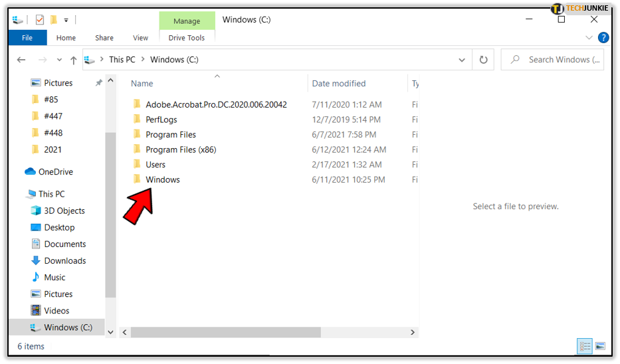Navigate back with the Back arrow
Image resolution: width=620 pixels, height=364 pixels.
coord(21,60)
